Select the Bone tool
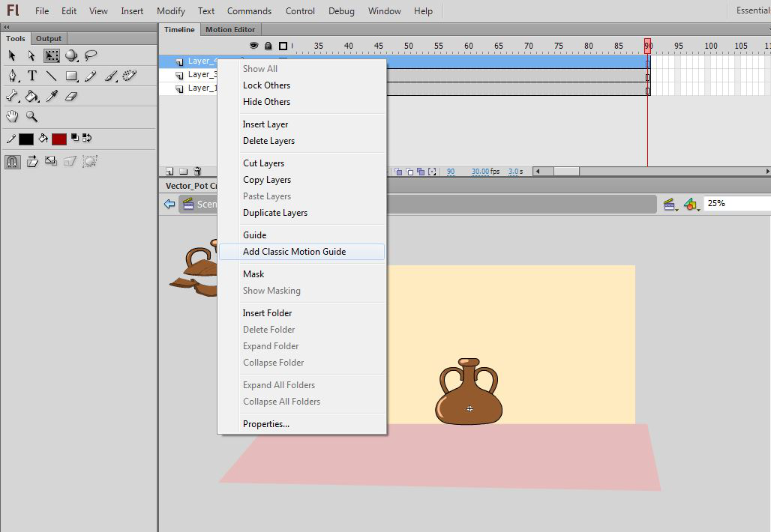Screen dimensions: 771x532 tap(13, 96)
